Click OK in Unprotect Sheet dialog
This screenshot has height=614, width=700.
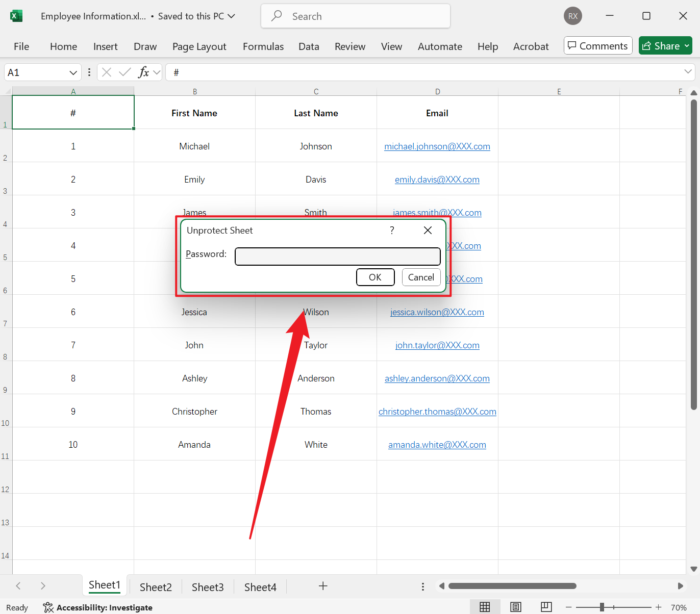[x=375, y=277]
